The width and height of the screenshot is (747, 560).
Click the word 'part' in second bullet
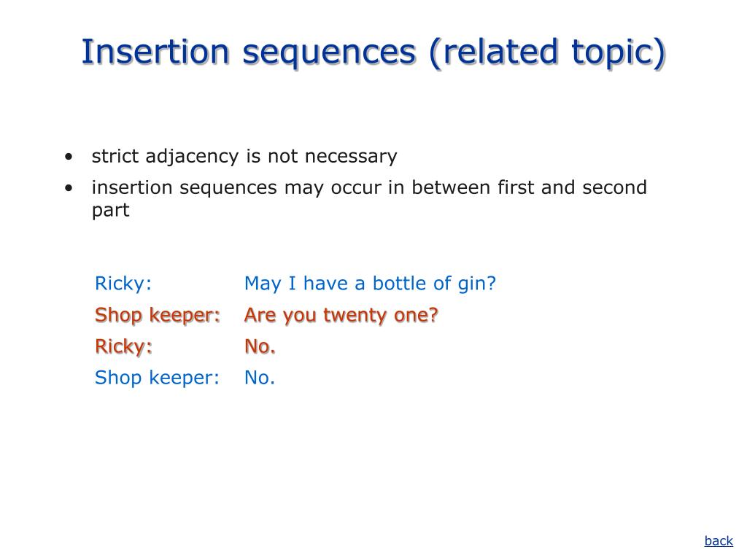pyautogui.click(x=111, y=211)
